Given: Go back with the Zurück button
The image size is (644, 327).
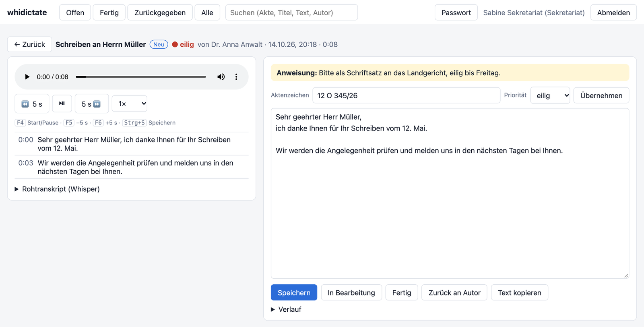Looking at the screenshot, I should click(x=29, y=44).
